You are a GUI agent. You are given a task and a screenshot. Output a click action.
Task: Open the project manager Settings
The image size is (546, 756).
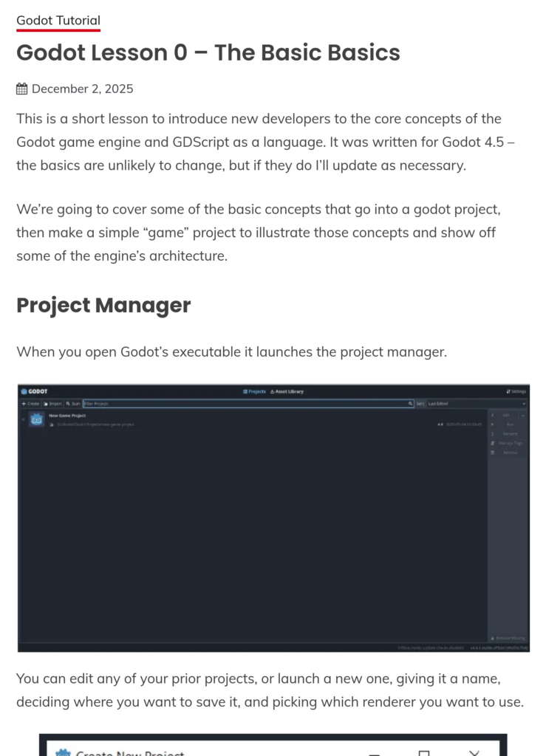[516, 391]
